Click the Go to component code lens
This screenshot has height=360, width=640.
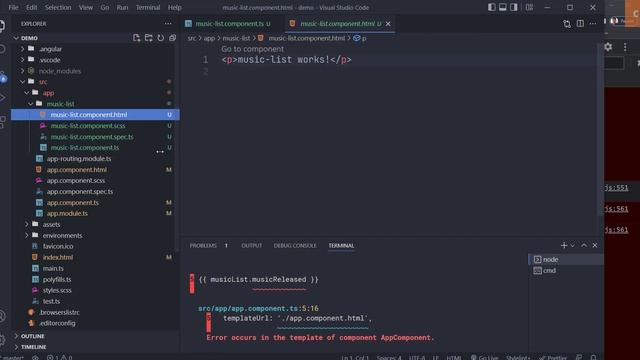252,49
